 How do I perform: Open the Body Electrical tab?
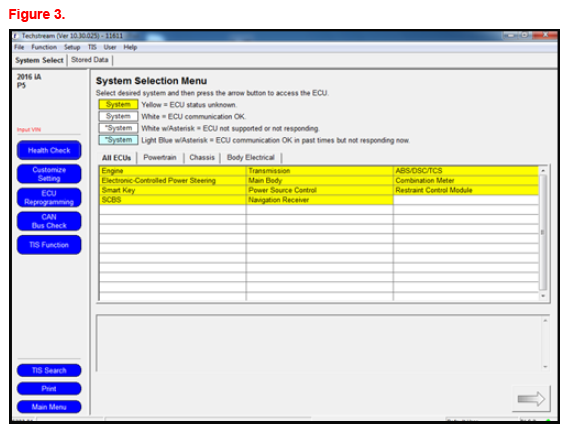pyautogui.click(x=250, y=157)
